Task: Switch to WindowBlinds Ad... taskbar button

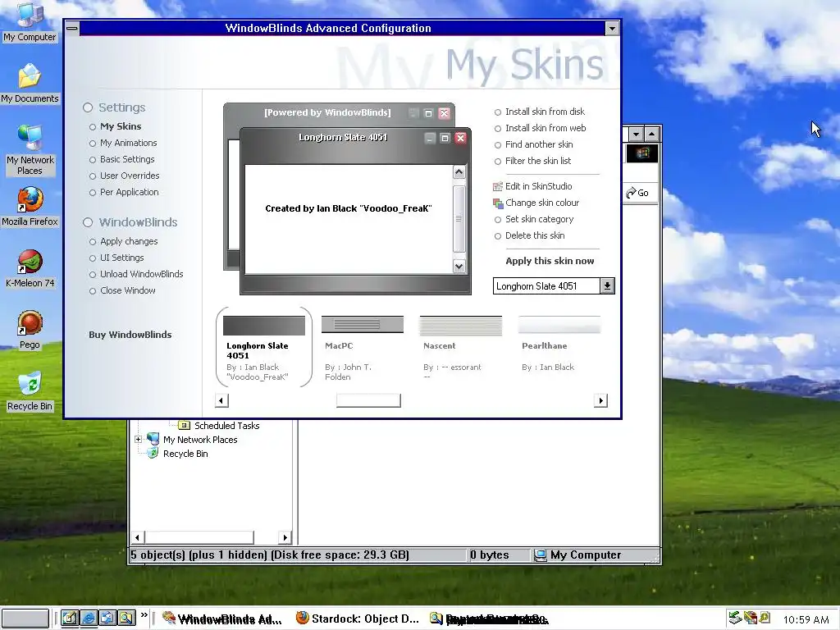Action: tap(222, 619)
